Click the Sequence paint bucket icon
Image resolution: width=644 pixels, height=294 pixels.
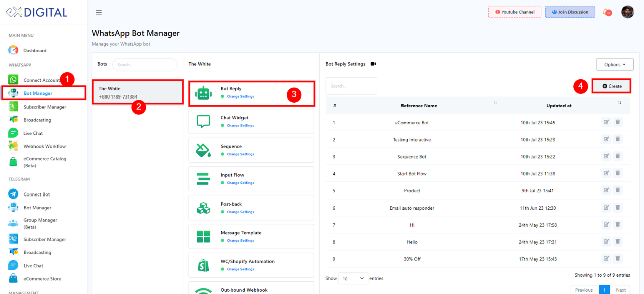tap(203, 150)
